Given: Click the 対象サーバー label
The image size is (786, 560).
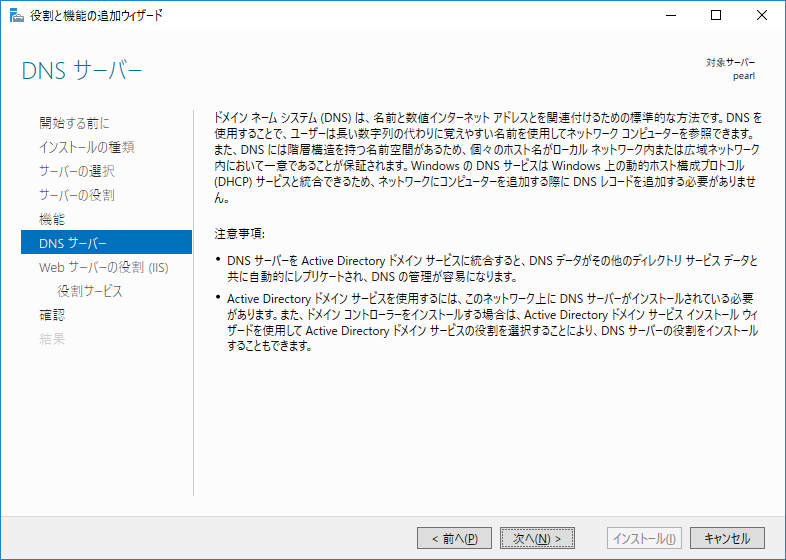Looking at the screenshot, I should click(x=730, y=63).
